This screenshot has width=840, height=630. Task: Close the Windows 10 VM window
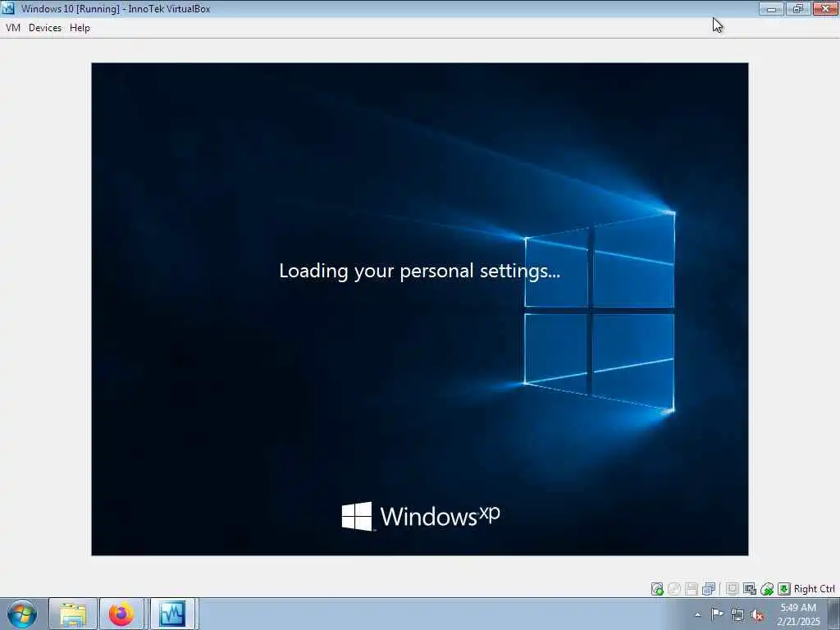(x=825, y=8)
